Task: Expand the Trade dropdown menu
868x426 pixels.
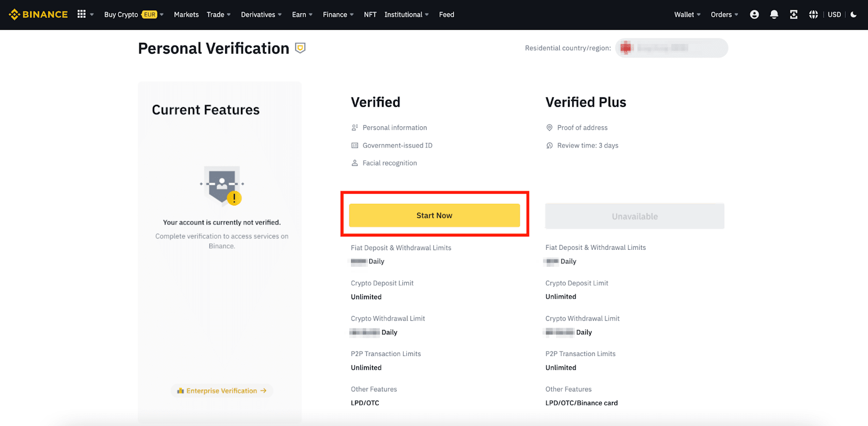Action: 218,15
